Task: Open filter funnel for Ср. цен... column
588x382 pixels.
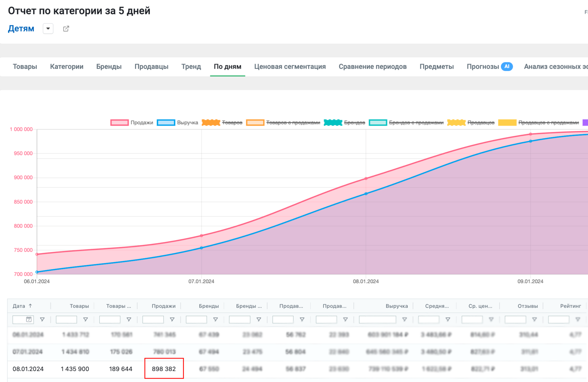Action: [491, 319]
